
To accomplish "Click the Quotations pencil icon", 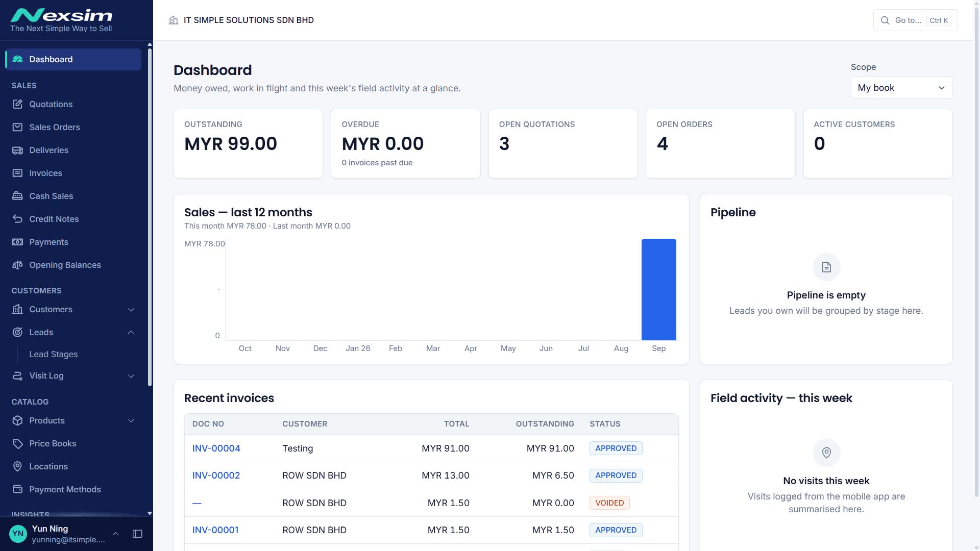I will click(x=17, y=104).
